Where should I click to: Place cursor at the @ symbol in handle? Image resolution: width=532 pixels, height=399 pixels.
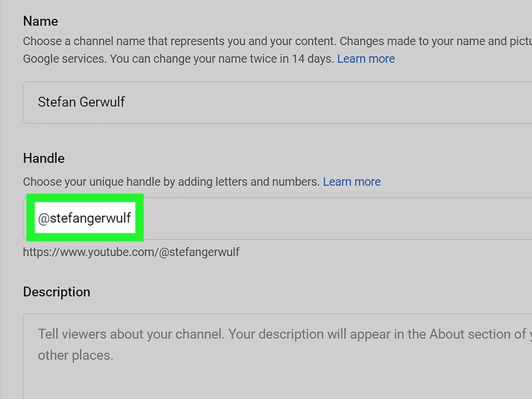tap(44, 219)
